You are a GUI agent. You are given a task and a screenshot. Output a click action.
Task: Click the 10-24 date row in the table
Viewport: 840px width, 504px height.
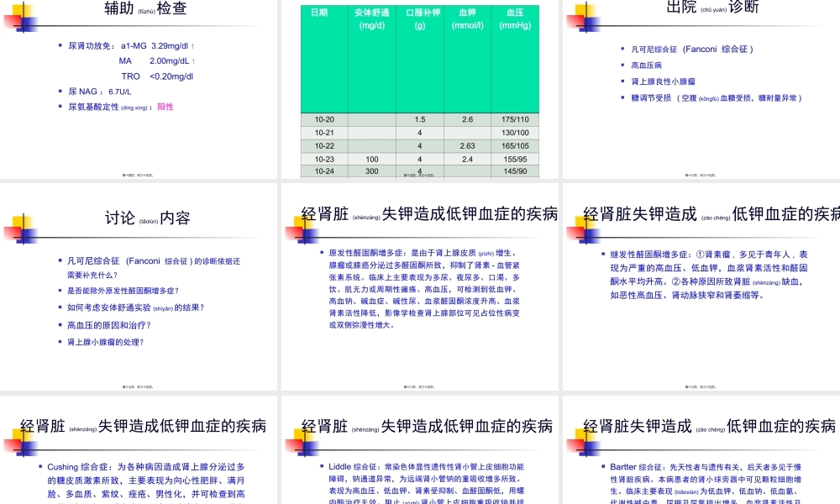(x=324, y=171)
